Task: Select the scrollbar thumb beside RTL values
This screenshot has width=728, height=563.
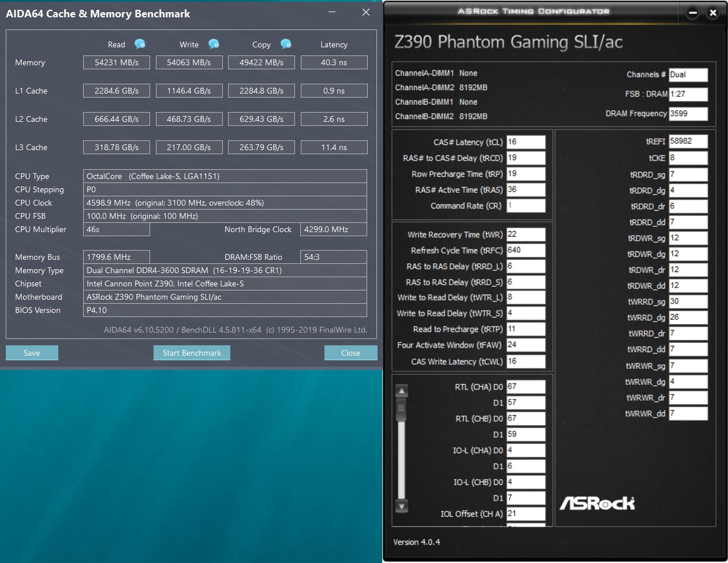Action: [402, 409]
